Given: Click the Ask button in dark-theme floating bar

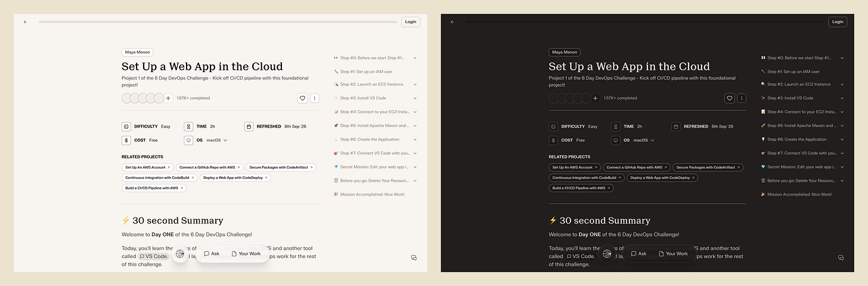Looking at the screenshot, I should [x=638, y=254].
